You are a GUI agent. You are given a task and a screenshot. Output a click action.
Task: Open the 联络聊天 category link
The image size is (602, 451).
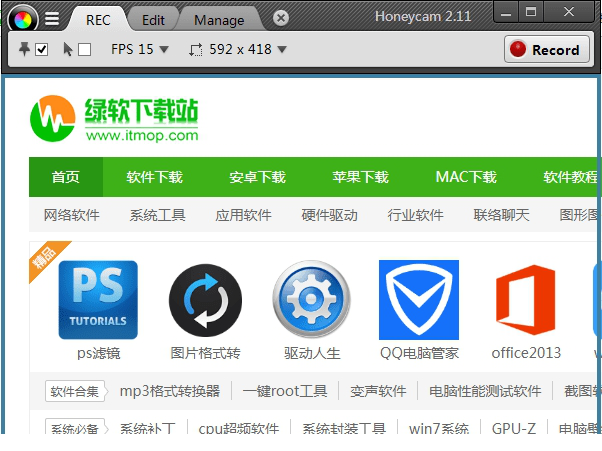pyautogui.click(x=501, y=215)
